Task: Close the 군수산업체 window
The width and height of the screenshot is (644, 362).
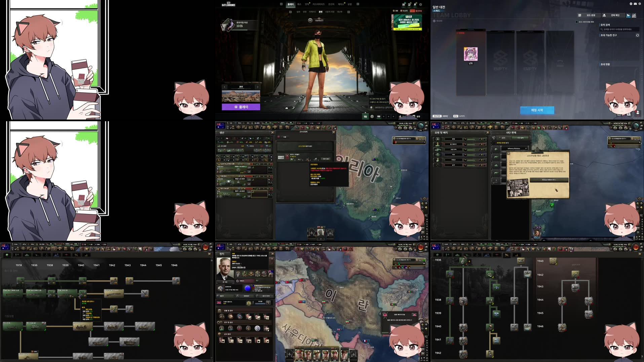Action: point(334,132)
